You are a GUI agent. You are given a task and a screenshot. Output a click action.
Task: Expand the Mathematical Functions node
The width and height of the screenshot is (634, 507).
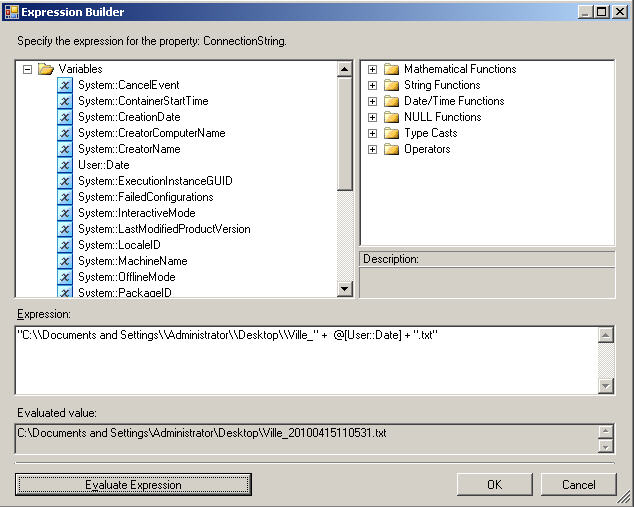[x=372, y=69]
